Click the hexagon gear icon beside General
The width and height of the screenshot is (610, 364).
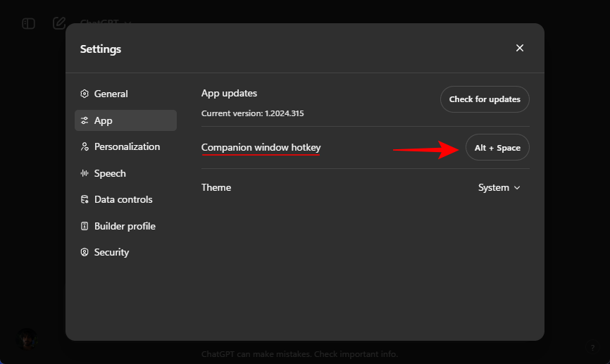point(85,94)
